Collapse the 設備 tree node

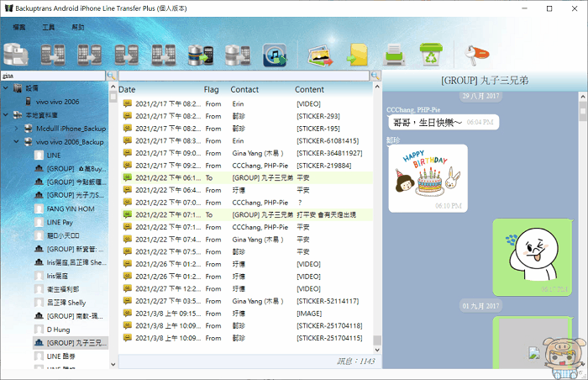6,88
